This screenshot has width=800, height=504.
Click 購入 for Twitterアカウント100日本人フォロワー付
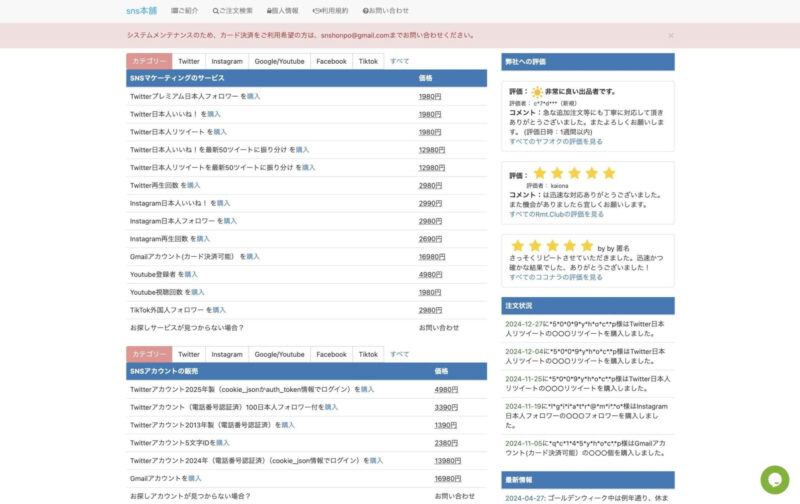tap(331, 408)
